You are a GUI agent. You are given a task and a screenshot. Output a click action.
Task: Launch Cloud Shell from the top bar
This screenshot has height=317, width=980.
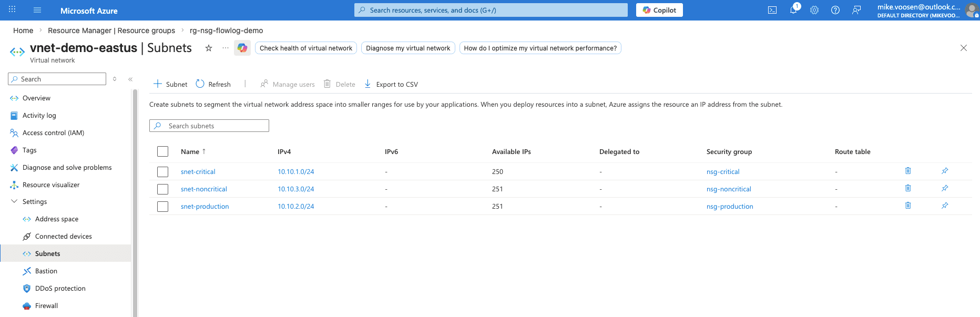point(772,10)
